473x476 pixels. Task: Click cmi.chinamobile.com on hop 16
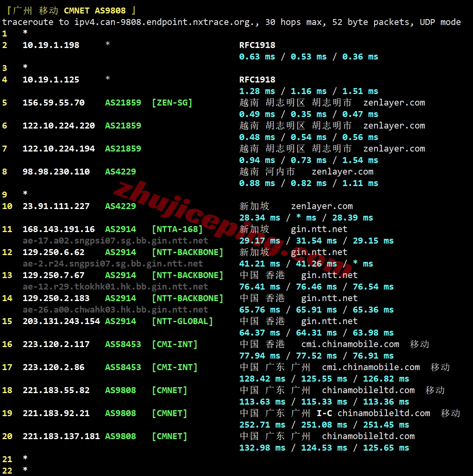350,344
